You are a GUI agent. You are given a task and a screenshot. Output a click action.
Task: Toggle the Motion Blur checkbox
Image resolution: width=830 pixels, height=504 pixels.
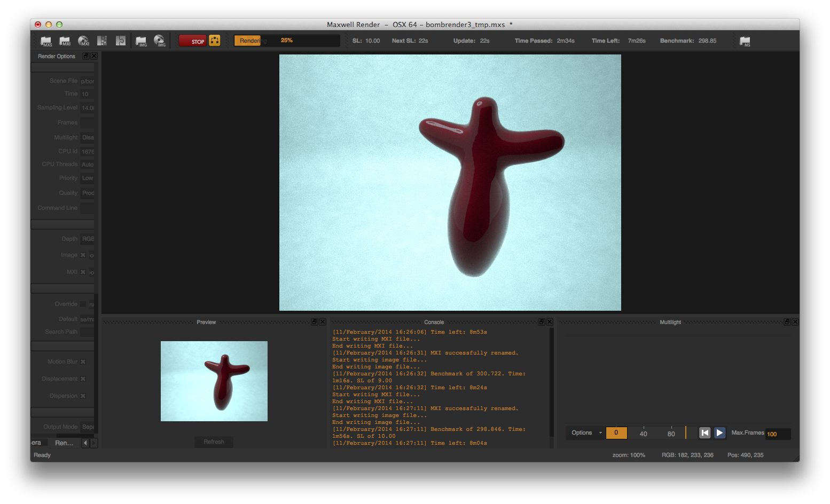83,362
